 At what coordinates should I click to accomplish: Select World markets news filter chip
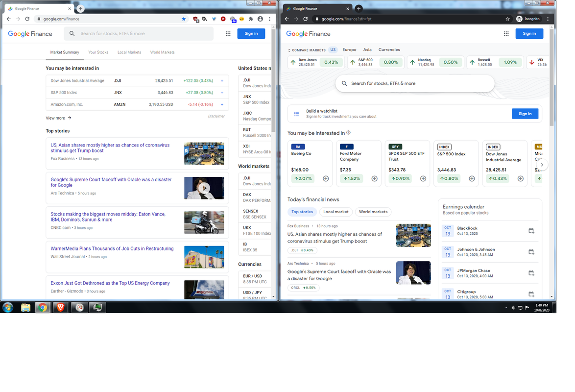click(373, 212)
